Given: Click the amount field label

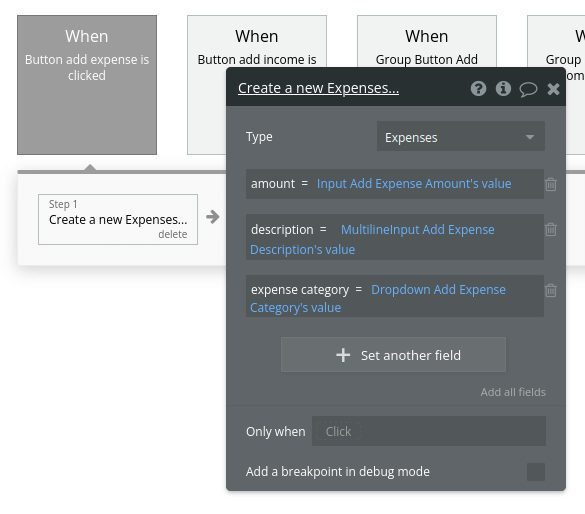Looking at the screenshot, I should (273, 184).
